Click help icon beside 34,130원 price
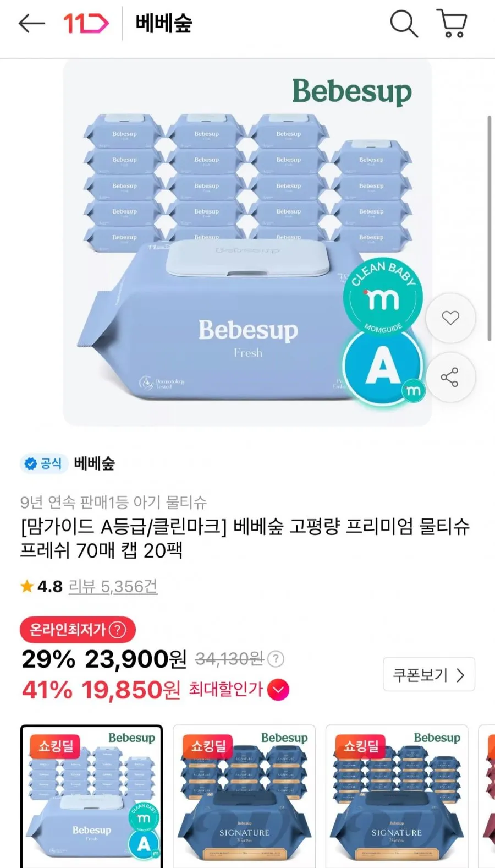495x868 pixels. (x=276, y=658)
